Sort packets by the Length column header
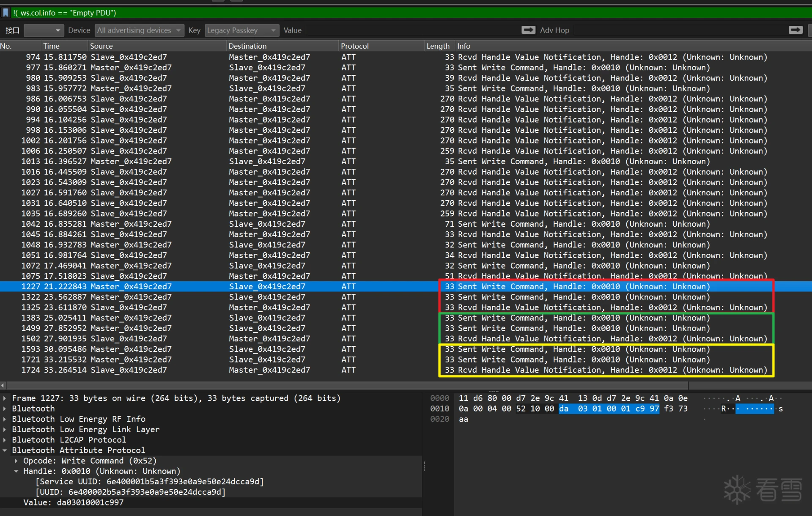This screenshot has width=812, height=516. 438,46
